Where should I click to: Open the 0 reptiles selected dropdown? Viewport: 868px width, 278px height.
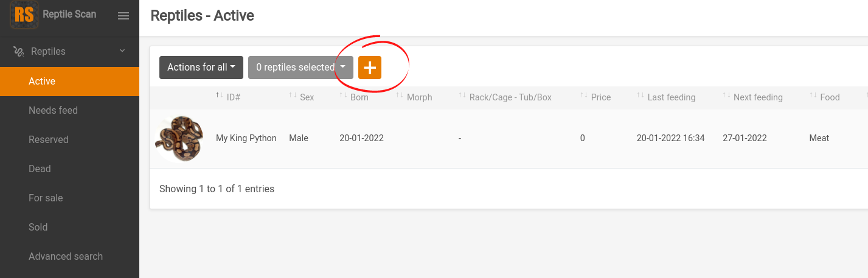(x=300, y=68)
